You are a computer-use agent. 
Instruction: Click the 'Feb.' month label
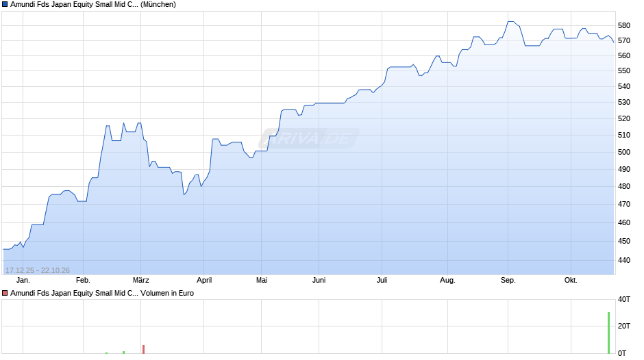(83, 281)
